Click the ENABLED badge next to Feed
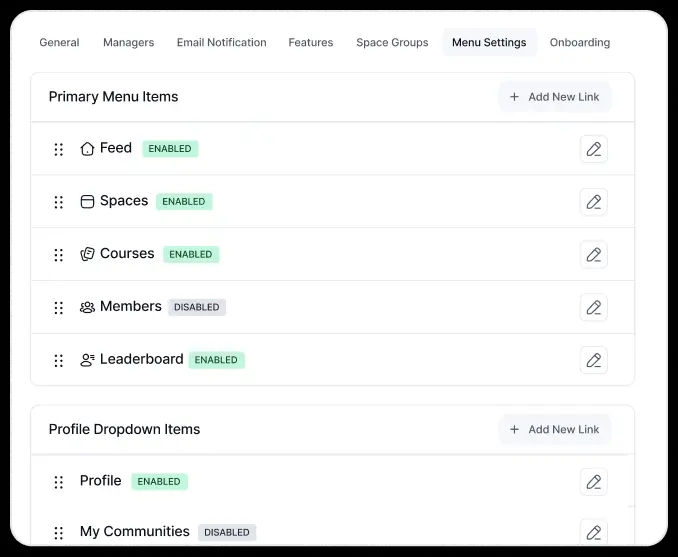 (170, 149)
